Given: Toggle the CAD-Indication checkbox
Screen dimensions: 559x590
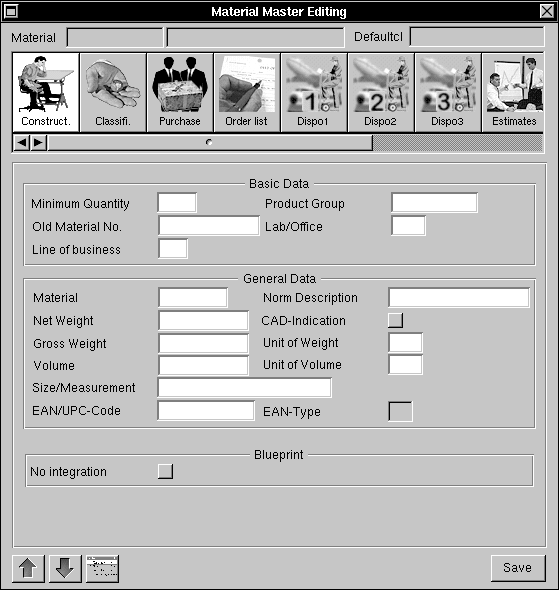Looking at the screenshot, I should coord(395,320).
